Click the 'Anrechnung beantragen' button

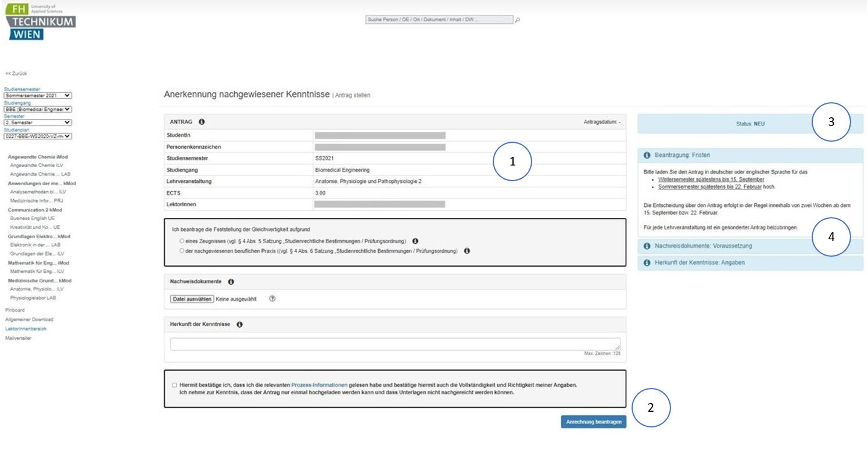click(593, 422)
